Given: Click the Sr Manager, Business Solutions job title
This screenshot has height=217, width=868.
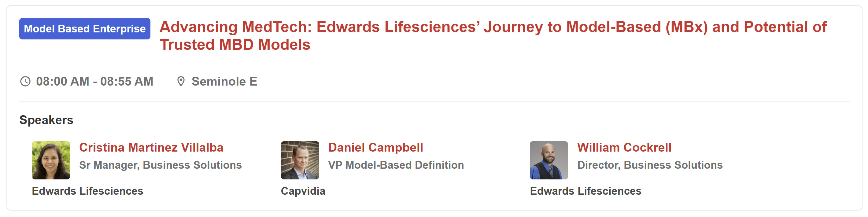Looking at the screenshot, I should coord(161,165).
